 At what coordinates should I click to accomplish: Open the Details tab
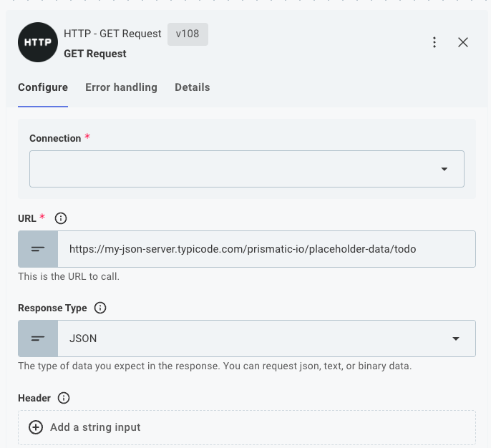[x=193, y=87]
